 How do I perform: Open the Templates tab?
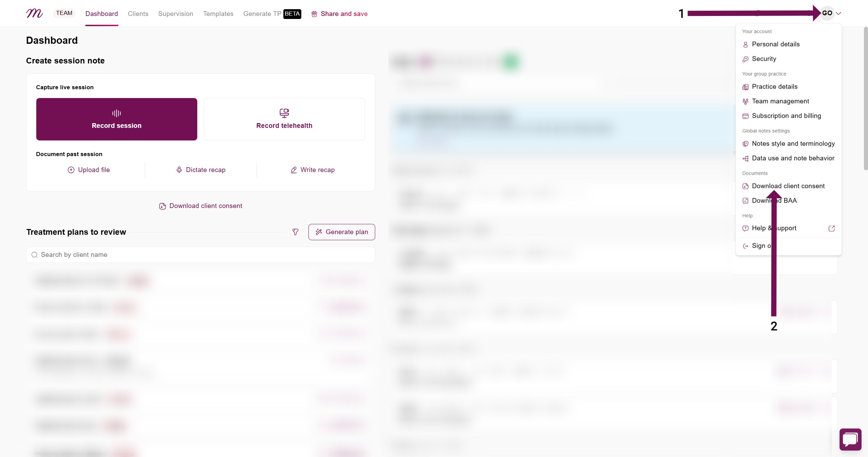pyautogui.click(x=218, y=14)
